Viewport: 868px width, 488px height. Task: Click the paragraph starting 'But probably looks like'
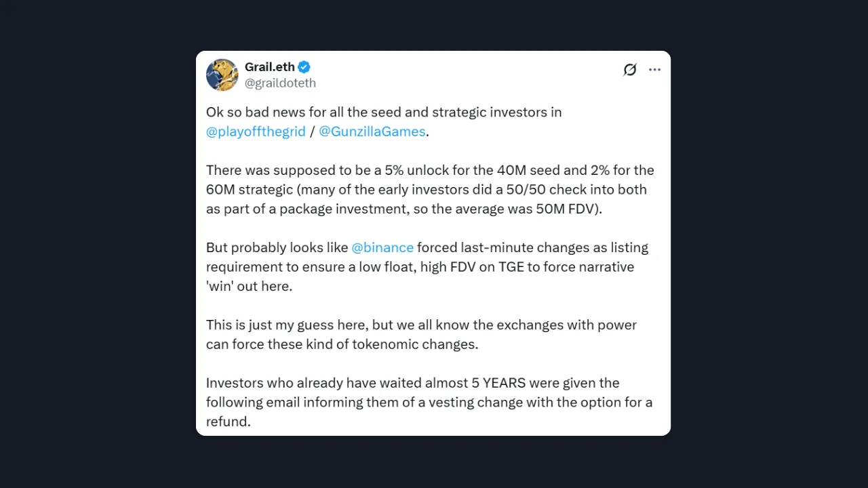click(427, 266)
